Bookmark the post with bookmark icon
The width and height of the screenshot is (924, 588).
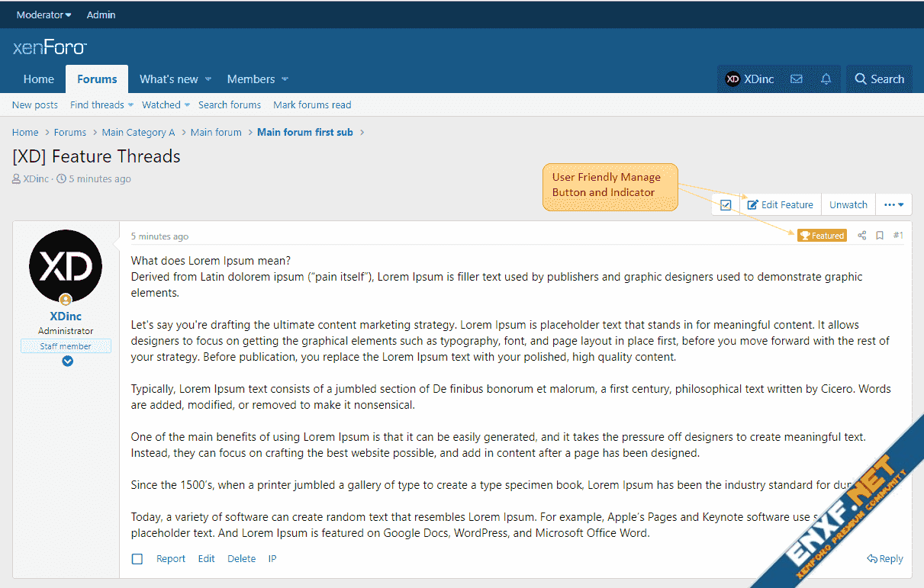click(x=880, y=236)
